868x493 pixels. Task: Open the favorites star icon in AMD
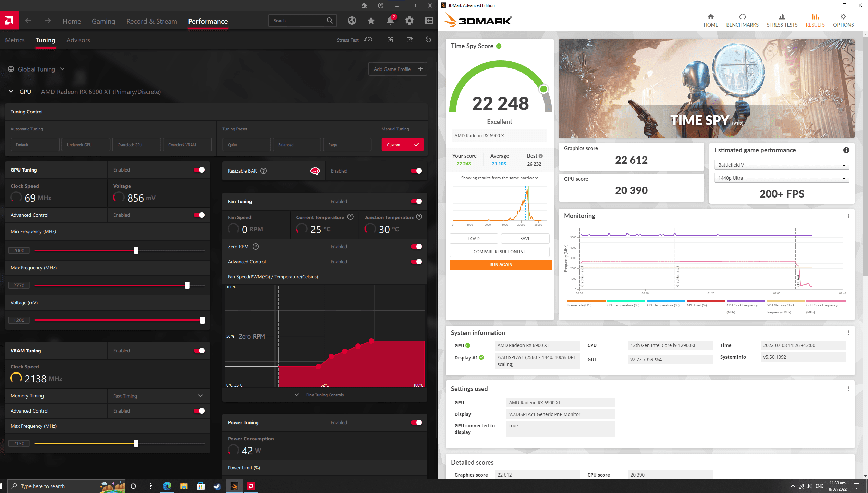point(371,21)
